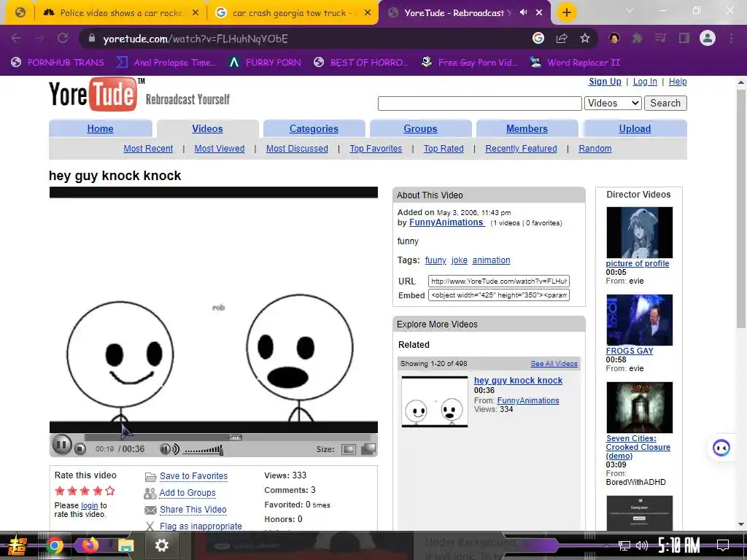This screenshot has width=747, height=560.
Task: Open the Most Viewed videos link
Action: [x=219, y=149]
